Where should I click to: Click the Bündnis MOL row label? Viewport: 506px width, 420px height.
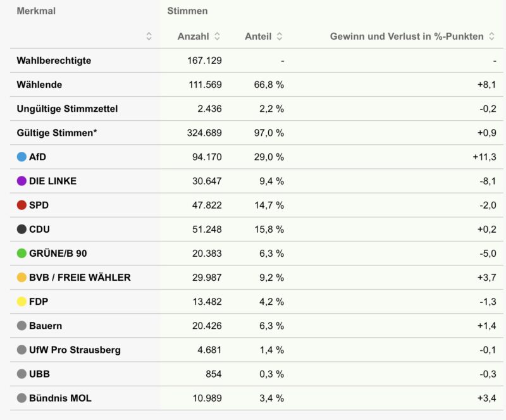click(60, 398)
